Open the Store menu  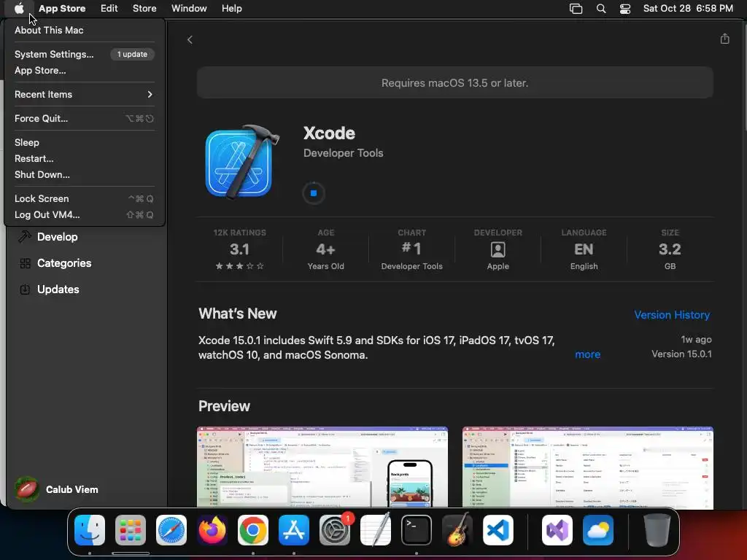coord(144,8)
